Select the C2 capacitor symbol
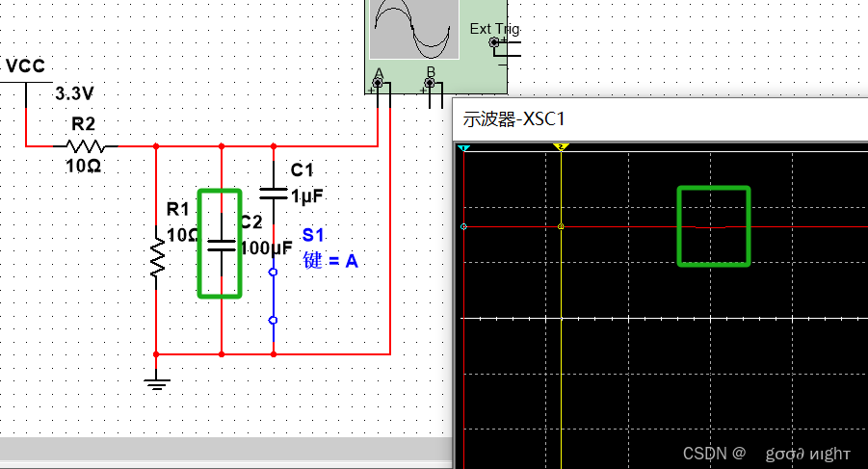 pos(222,246)
